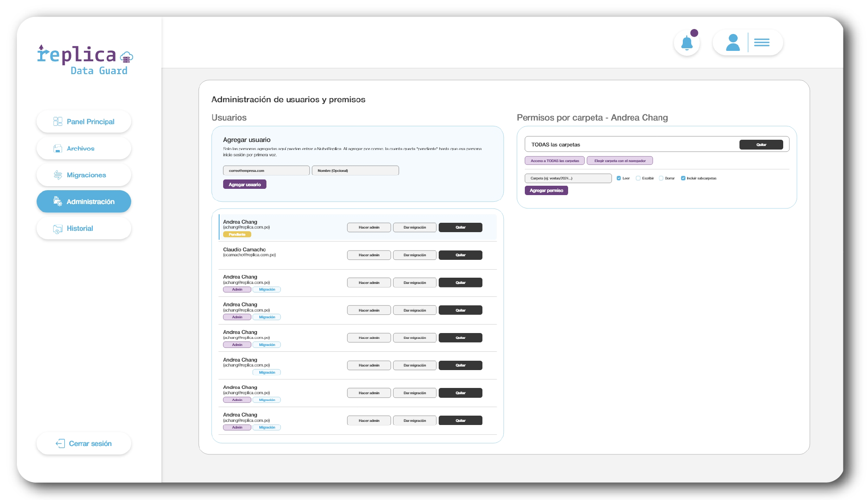Screen dimensions: 868x500
Task: Click Hacer admin for Claudio Camacho
Action: coord(369,255)
